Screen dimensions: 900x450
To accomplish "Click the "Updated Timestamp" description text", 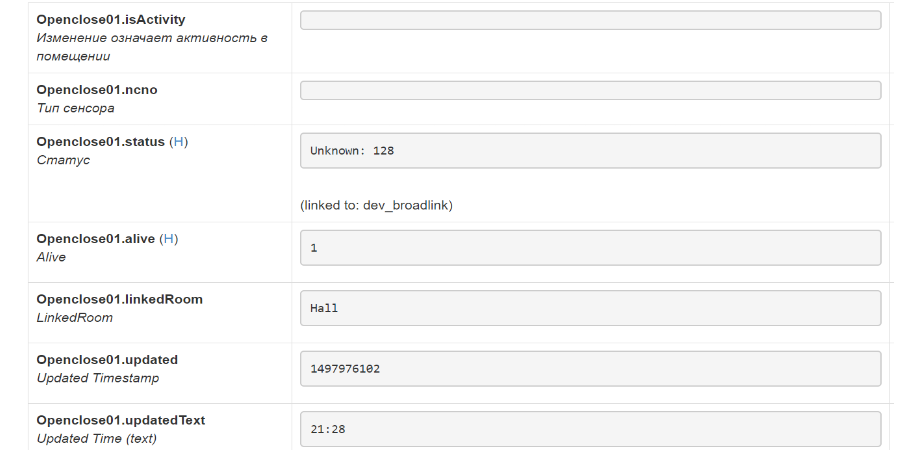I will [97, 378].
